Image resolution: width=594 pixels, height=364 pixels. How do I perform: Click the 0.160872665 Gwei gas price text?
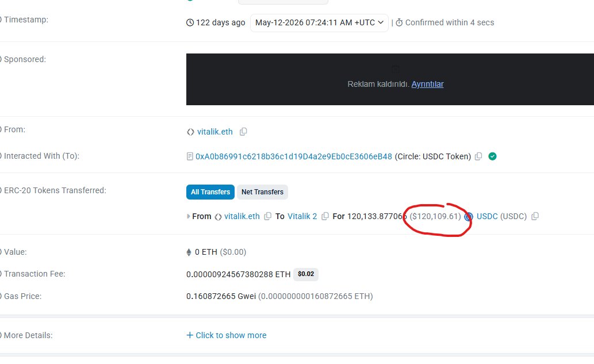221,296
